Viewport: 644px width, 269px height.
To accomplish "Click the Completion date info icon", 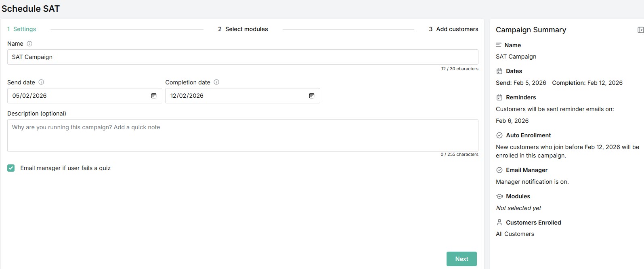I will point(216,82).
